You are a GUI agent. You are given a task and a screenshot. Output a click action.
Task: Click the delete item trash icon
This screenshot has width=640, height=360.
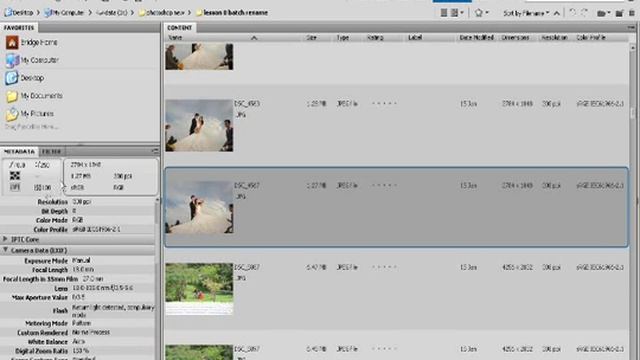click(x=632, y=13)
